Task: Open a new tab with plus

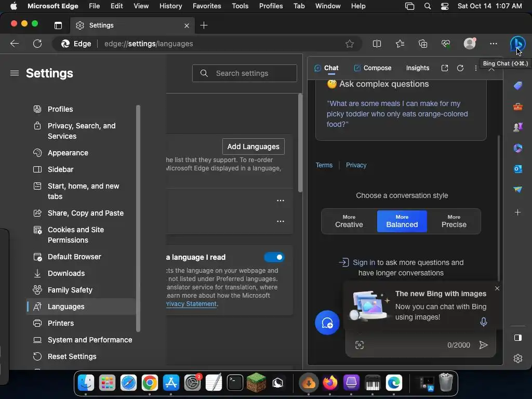Action: click(x=204, y=25)
